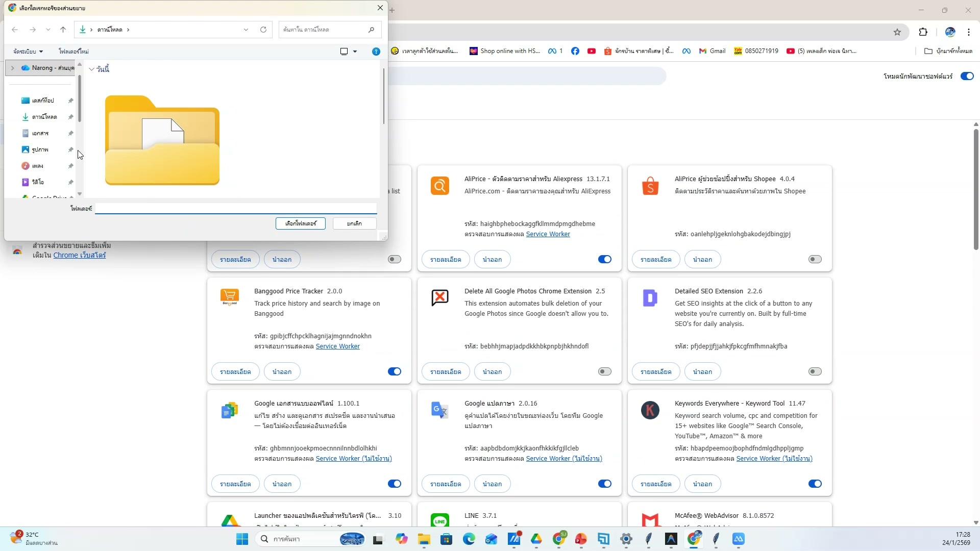Open the organize menu in the dialog
Screen dimensions: 980x551
[28, 52]
